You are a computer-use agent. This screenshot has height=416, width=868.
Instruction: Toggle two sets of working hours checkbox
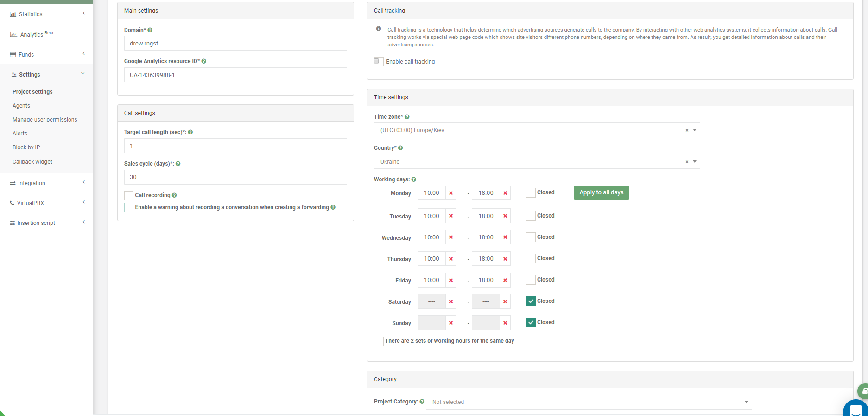coord(379,341)
